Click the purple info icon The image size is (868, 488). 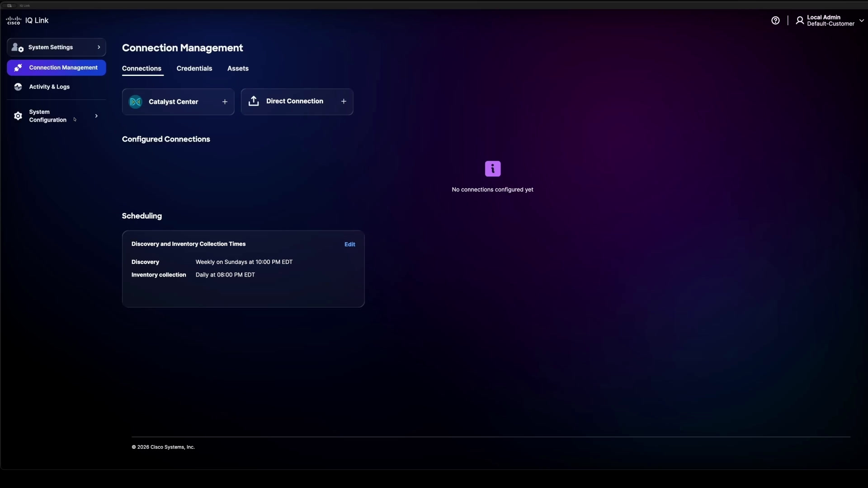click(493, 169)
